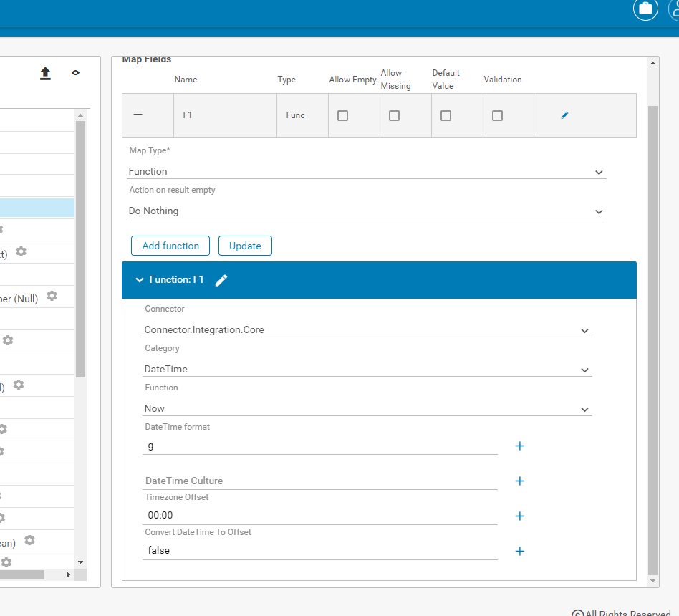The width and height of the screenshot is (679, 616).
Task: Open the Action on result empty dropdown
Action: (366, 211)
